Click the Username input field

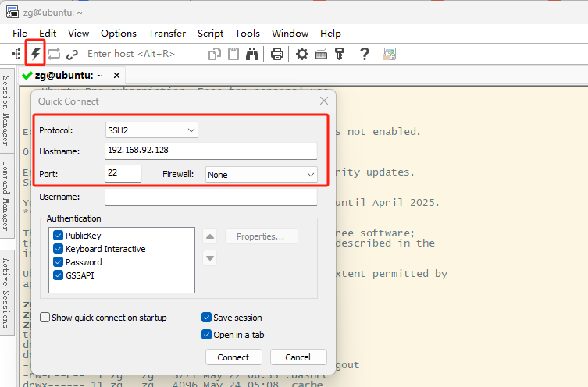pos(211,197)
